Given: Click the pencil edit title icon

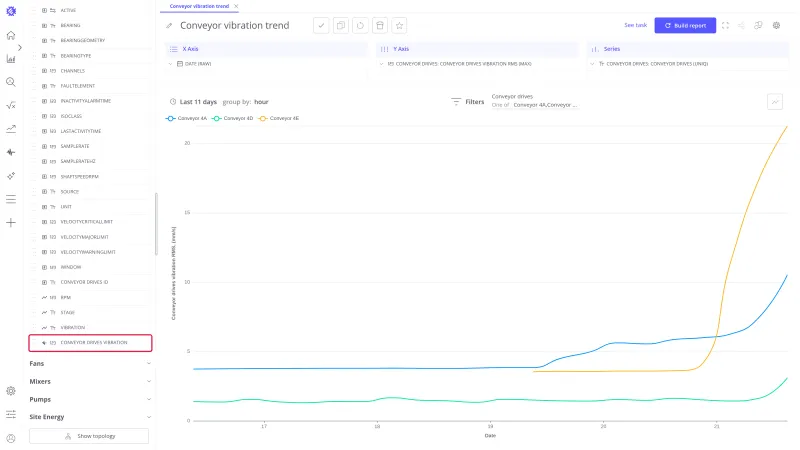Looking at the screenshot, I should (169, 26).
